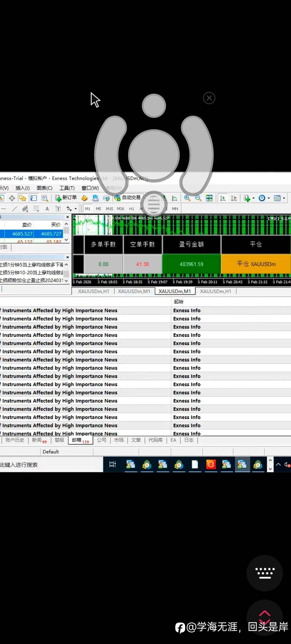
Task: Open the indicators list dropdown arrow
Action: point(254,198)
